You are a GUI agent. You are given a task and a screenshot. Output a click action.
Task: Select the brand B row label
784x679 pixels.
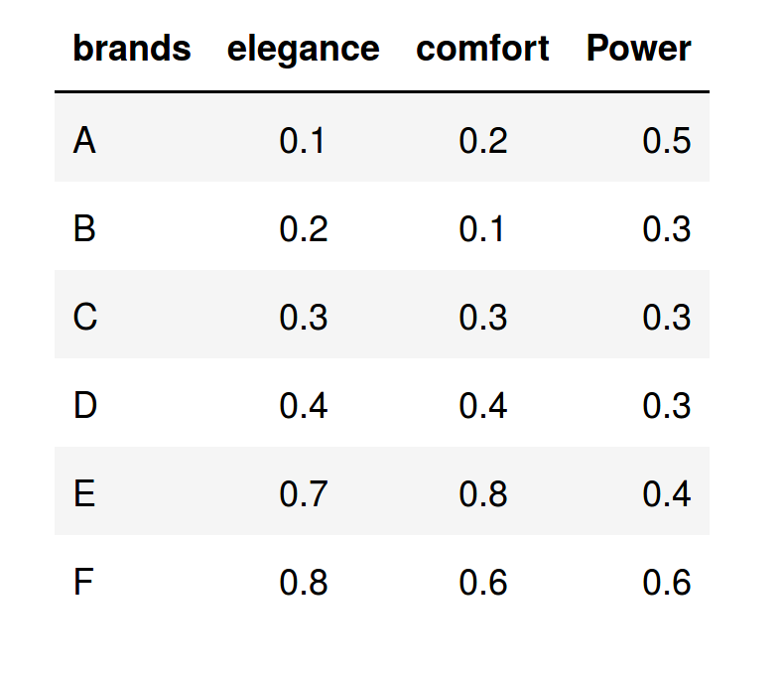point(84,229)
